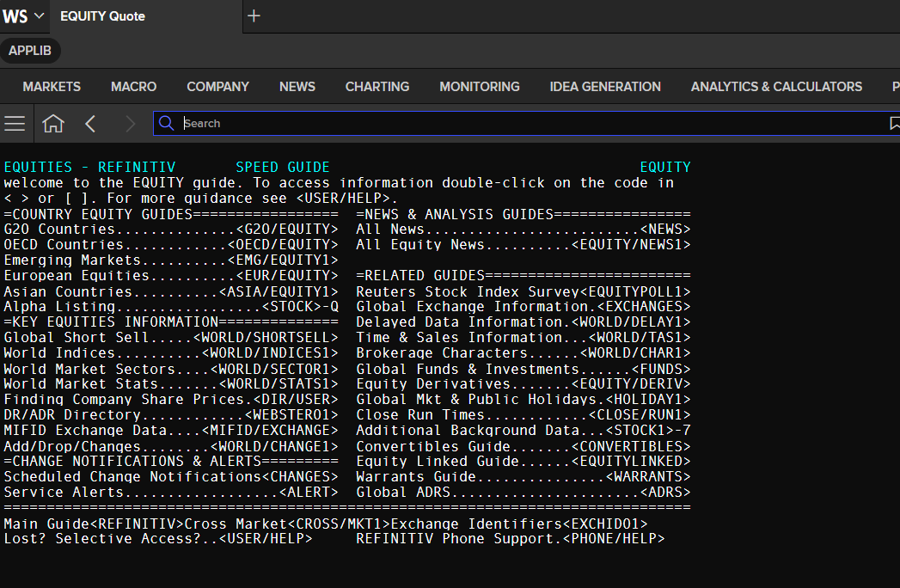
Task: Open the ANALYTICS & CALCULATORS menu
Action: pos(776,87)
